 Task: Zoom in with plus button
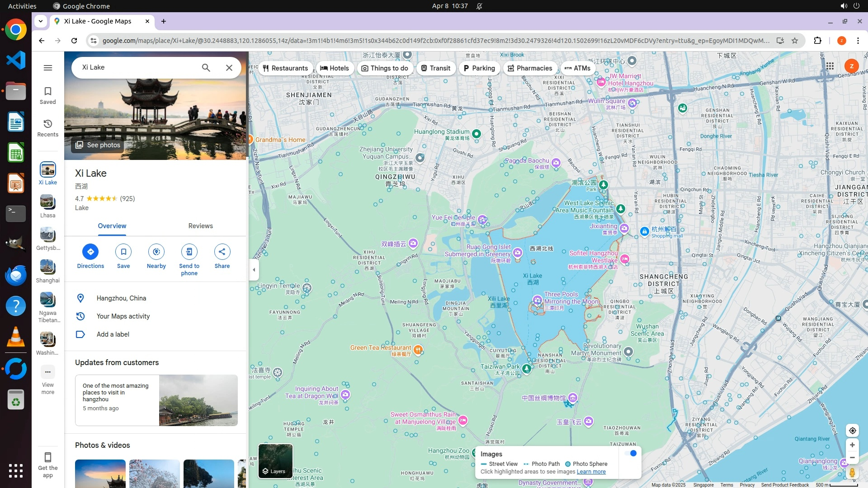point(852,445)
